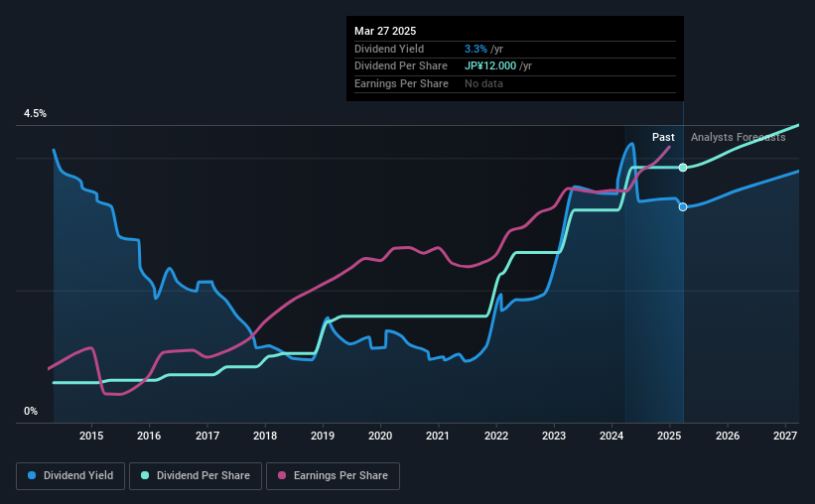Viewport: 815px width, 504px height.
Task: Click the teal Dividend Per Share legend dot
Action: [x=145, y=475]
